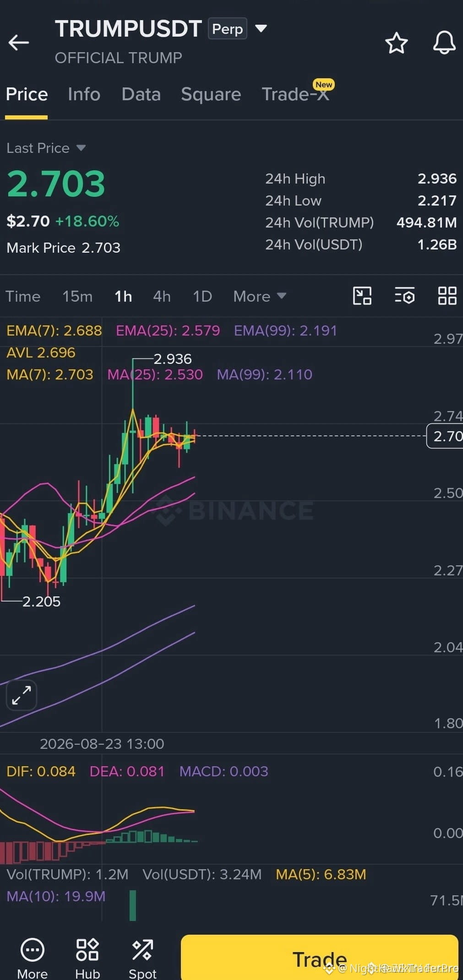This screenshot has height=980, width=463.
Task: Expand the More intervals dropdown
Action: (x=260, y=297)
